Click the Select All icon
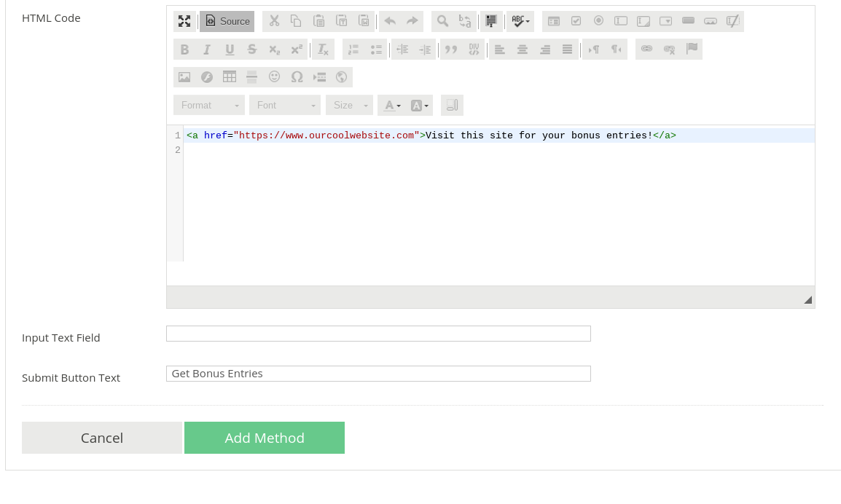 pos(492,21)
